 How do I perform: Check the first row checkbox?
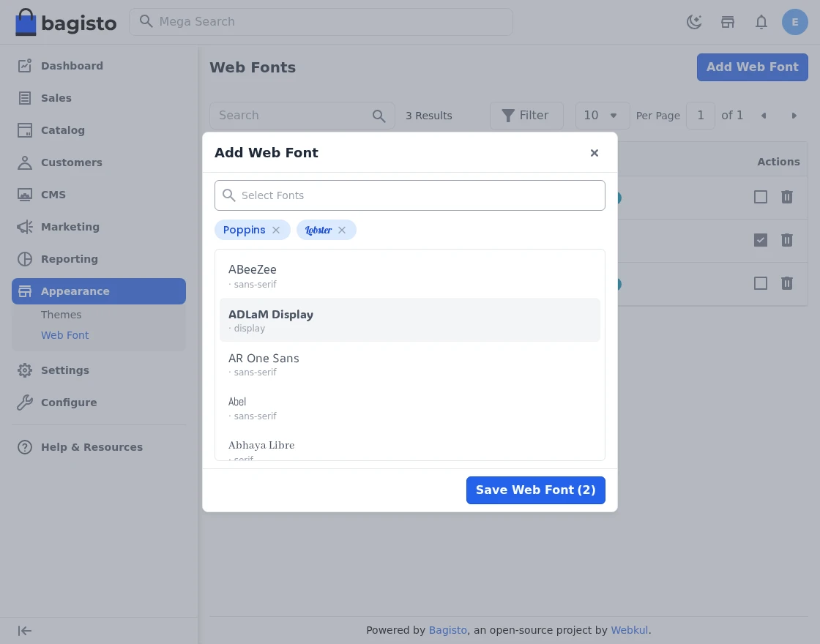[761, 197]
